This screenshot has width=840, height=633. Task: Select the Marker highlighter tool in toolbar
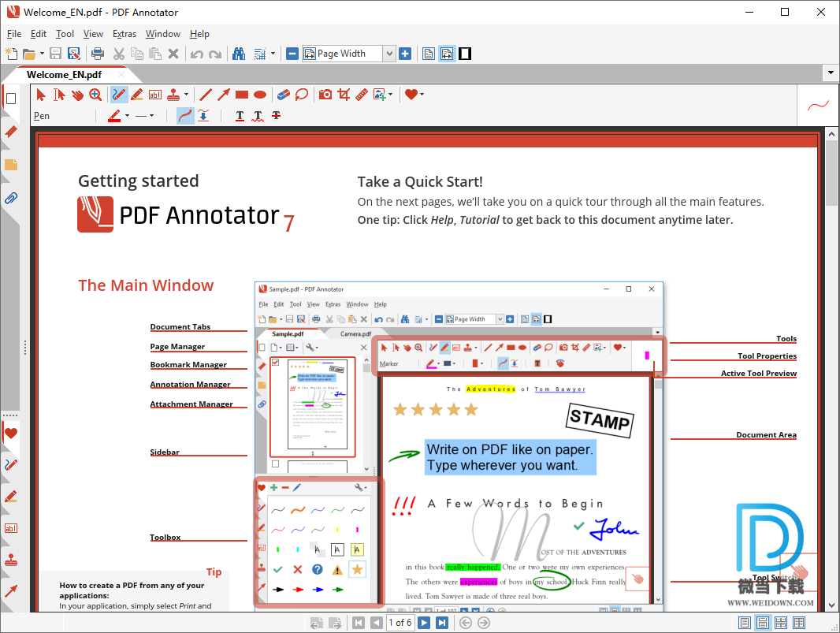[x=137, y=95]
